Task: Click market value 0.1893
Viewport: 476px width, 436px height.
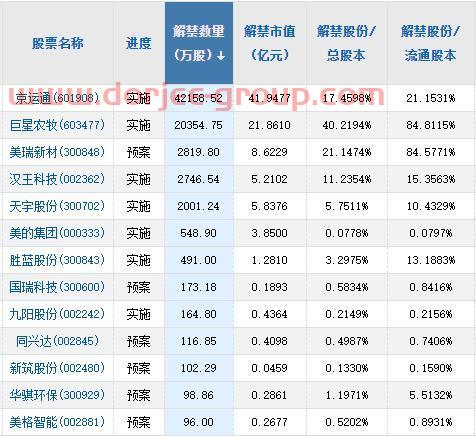Action: (x=269, y=287)
